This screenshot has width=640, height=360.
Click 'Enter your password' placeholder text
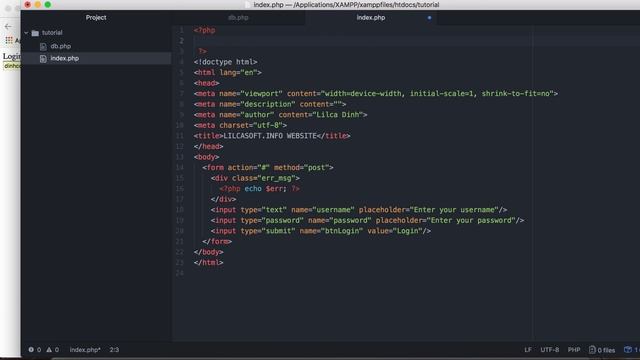pos(471,220)
